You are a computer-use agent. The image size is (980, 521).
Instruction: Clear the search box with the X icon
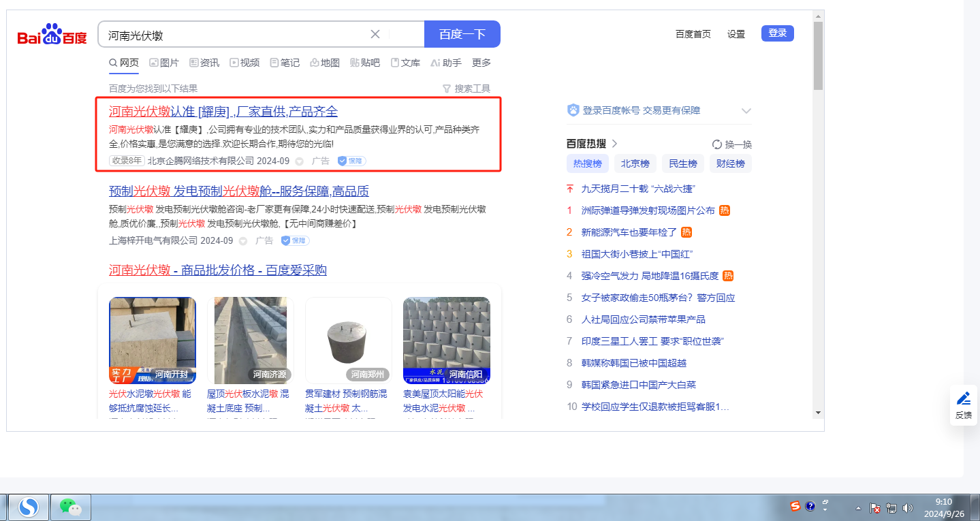[x=375, y=34]
